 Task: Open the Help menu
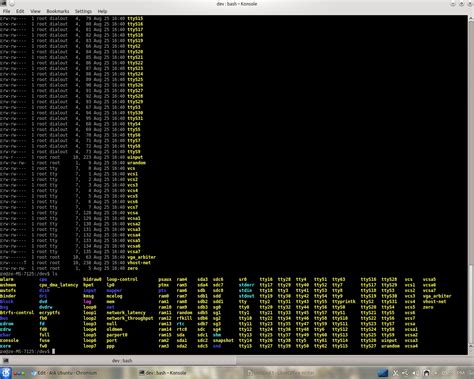pos(102,11)
